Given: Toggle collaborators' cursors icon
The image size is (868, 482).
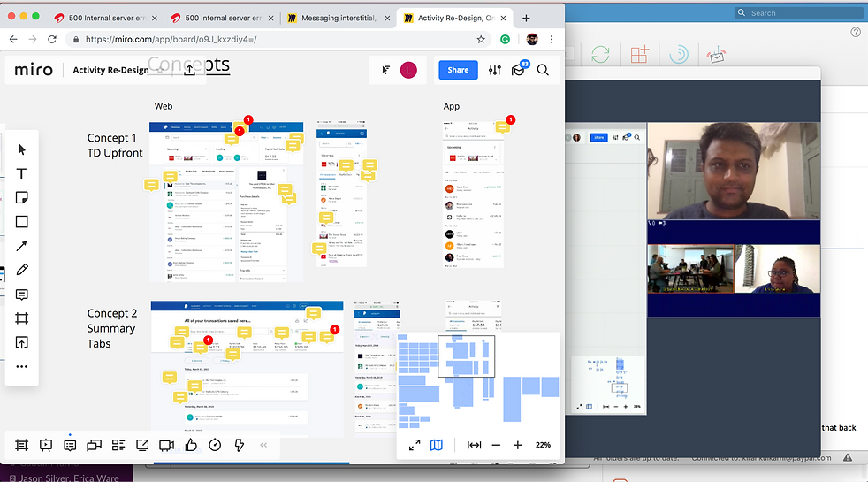Looking at the screenshot, I should pos(386,70).
